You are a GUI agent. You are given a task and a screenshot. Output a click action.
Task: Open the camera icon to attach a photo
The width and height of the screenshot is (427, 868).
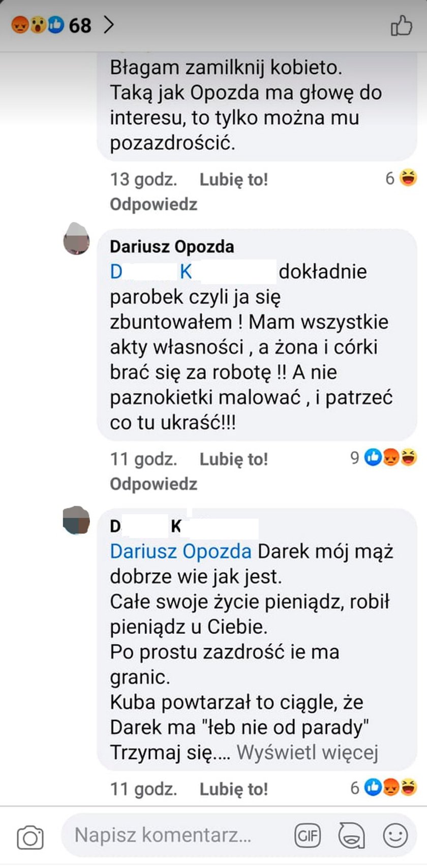[30, 837]
